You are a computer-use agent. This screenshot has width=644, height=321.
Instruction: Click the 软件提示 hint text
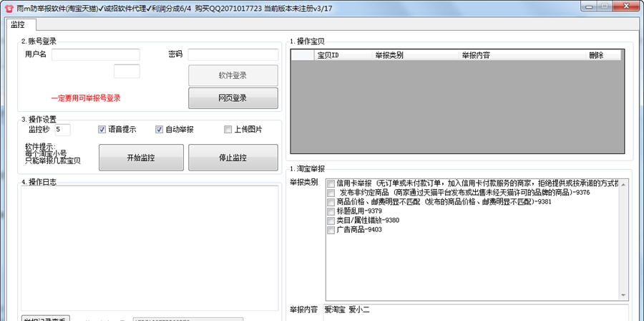pos(53,154)
